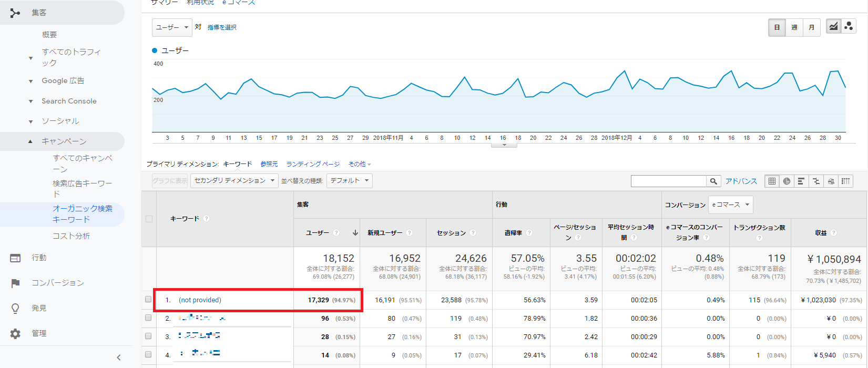
Task: Expand the Search Console sidebar section
Action: click(69, 101)
